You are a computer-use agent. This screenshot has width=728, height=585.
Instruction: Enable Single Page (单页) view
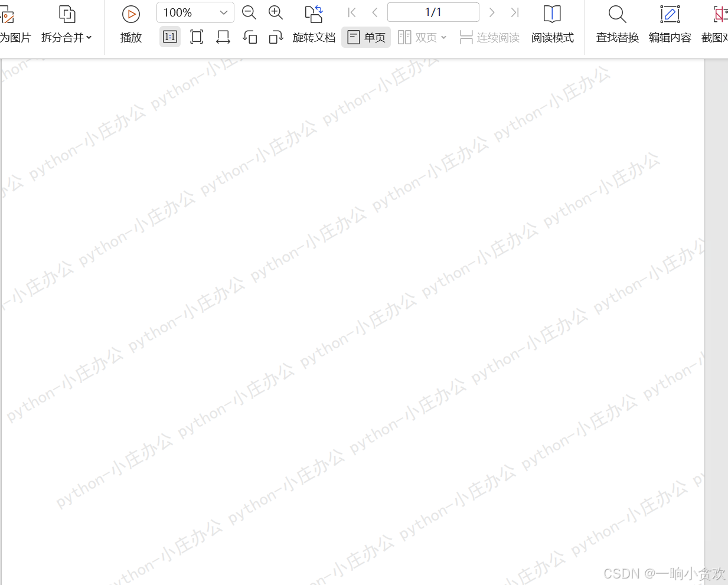pos(366,37)
